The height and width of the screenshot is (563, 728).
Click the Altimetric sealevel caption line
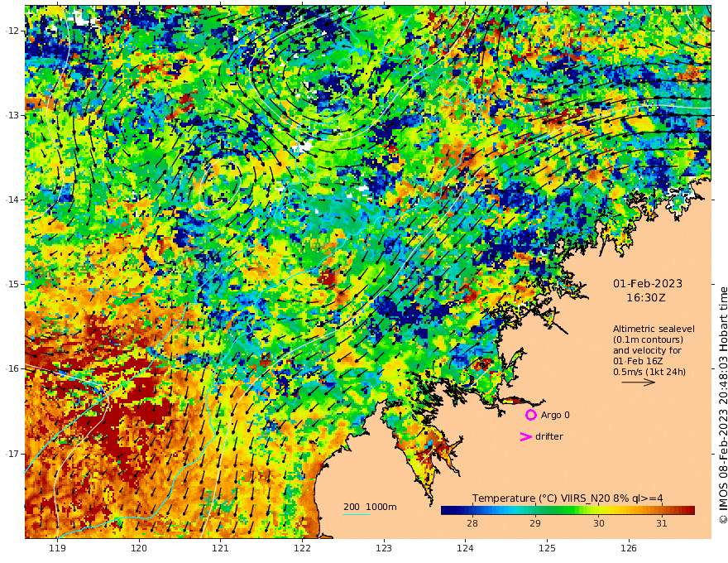[654, 329]
